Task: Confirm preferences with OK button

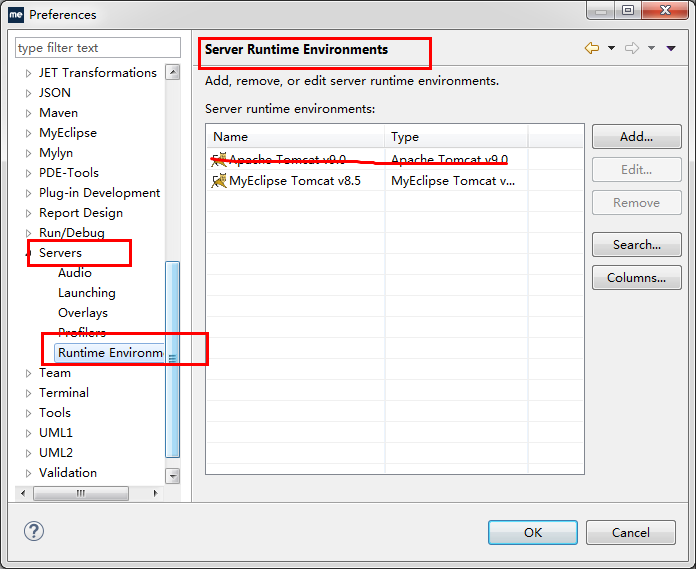Action: click(x=533, y=533)
